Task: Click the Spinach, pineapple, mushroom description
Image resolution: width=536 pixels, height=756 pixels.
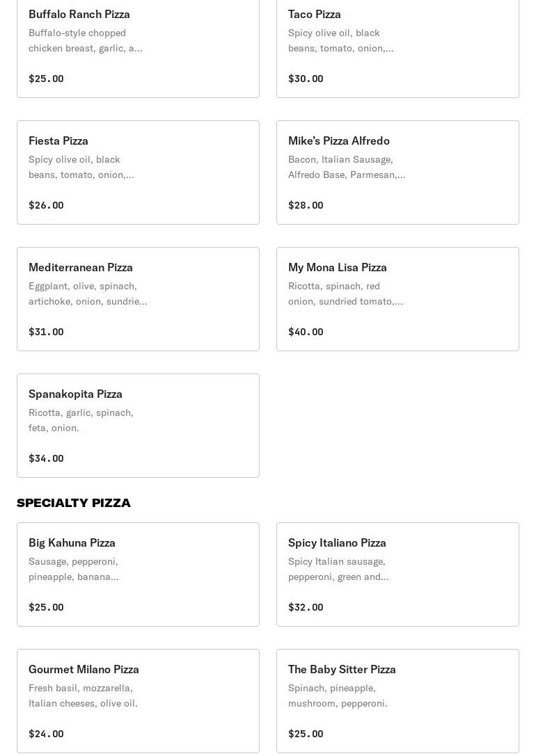Action: click(x=338, y=695)
